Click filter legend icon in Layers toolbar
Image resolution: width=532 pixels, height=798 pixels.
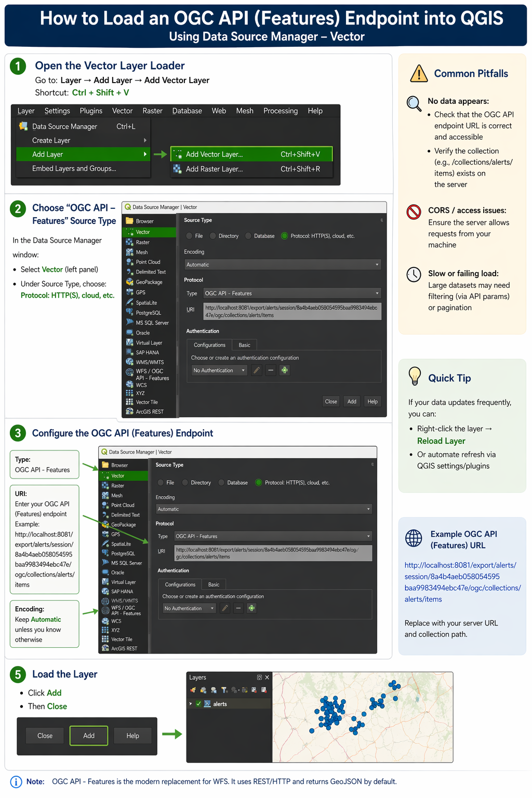224,690
